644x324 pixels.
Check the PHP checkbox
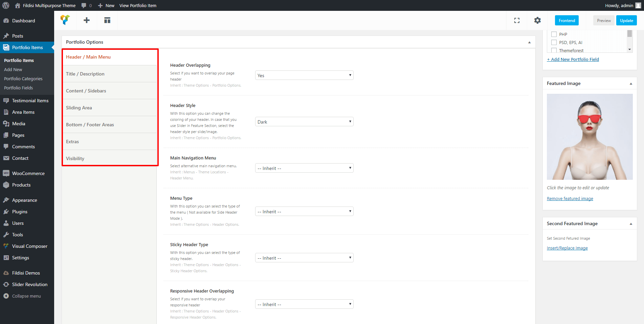point(554,34)
